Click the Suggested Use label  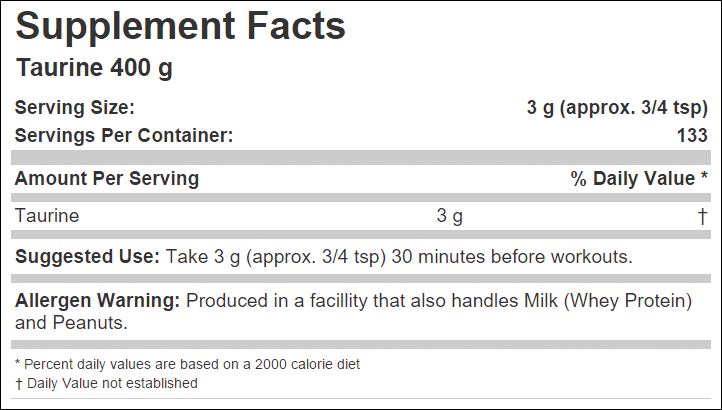tap(87, 257)
